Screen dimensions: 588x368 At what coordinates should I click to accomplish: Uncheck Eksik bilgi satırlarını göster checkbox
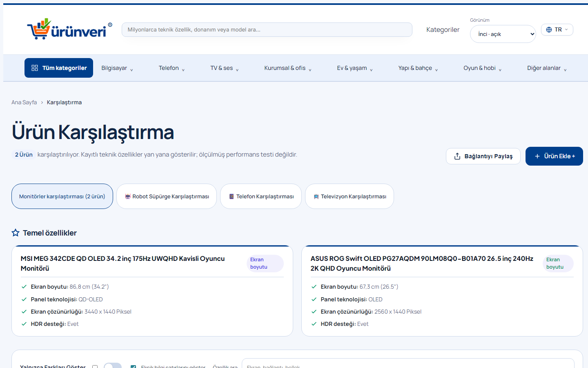click(x=133, y=367)
